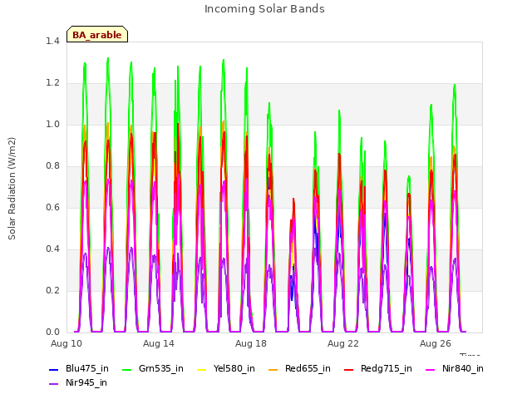Image resolution: width=532 pixels, height=399 pixels.
Task: Click the Grn535_in green legend swatch
Action: pyautogui.click(x=126, y=369)
